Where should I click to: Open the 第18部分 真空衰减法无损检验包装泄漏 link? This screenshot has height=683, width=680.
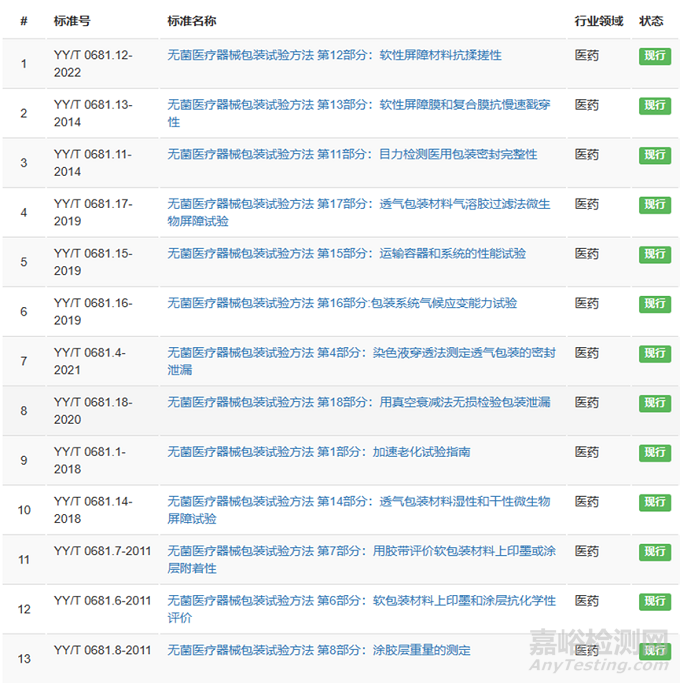358,402
